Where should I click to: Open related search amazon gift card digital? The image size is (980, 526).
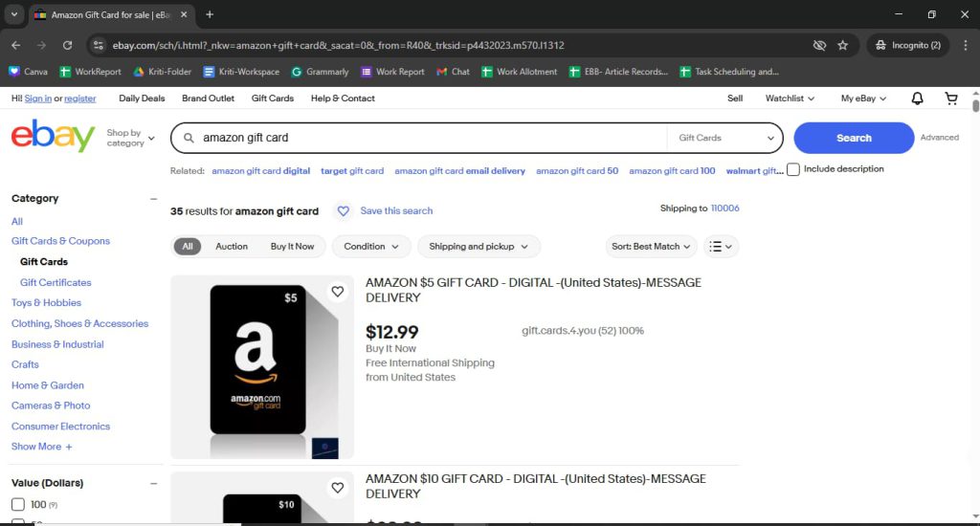[x=260, y=170]
